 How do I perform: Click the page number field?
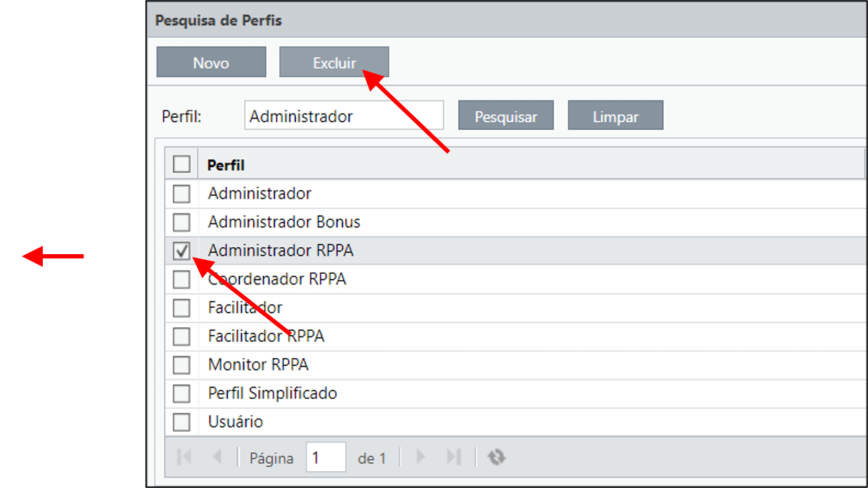(x=326, y=457)
